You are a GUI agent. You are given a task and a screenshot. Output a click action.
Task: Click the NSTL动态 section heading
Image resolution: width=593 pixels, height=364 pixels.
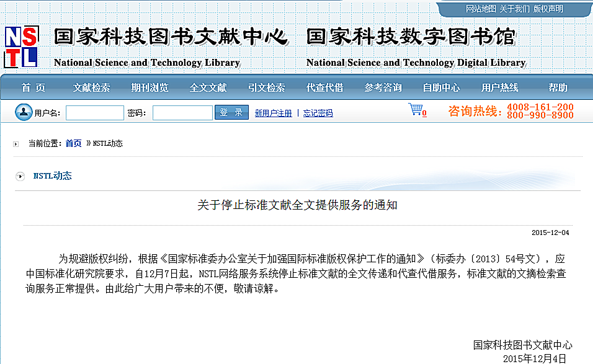pyautogui.click(x=52, y=175)
